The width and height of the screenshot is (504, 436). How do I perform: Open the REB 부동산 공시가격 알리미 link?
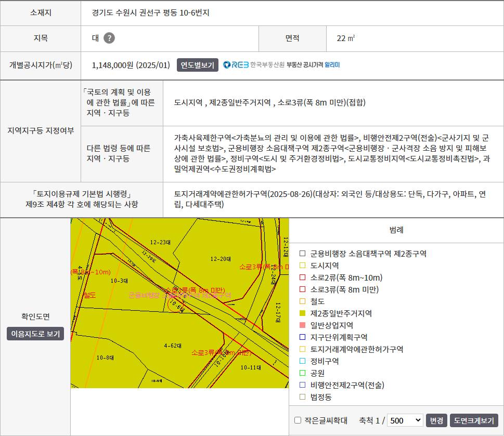[x=281, y=65]
